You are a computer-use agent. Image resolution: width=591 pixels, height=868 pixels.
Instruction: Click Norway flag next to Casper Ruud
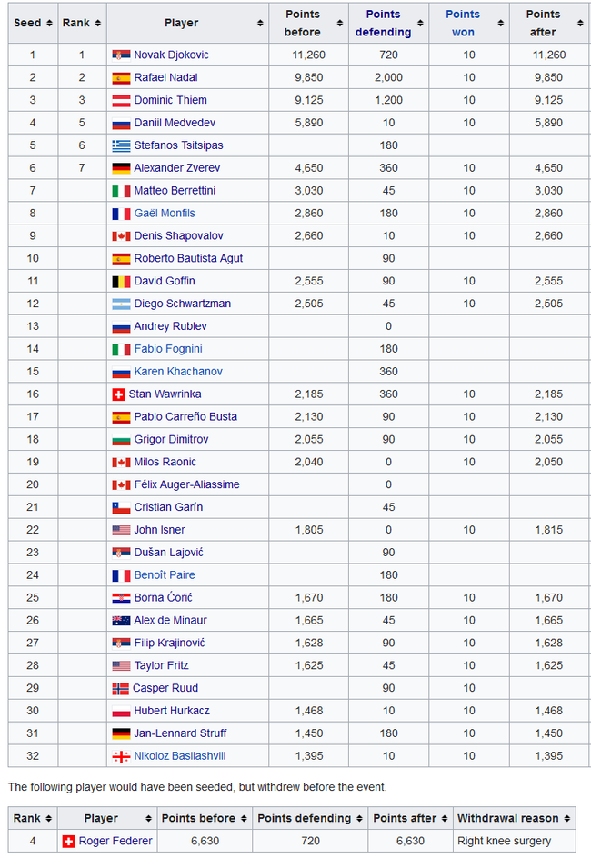coord(120,689)
